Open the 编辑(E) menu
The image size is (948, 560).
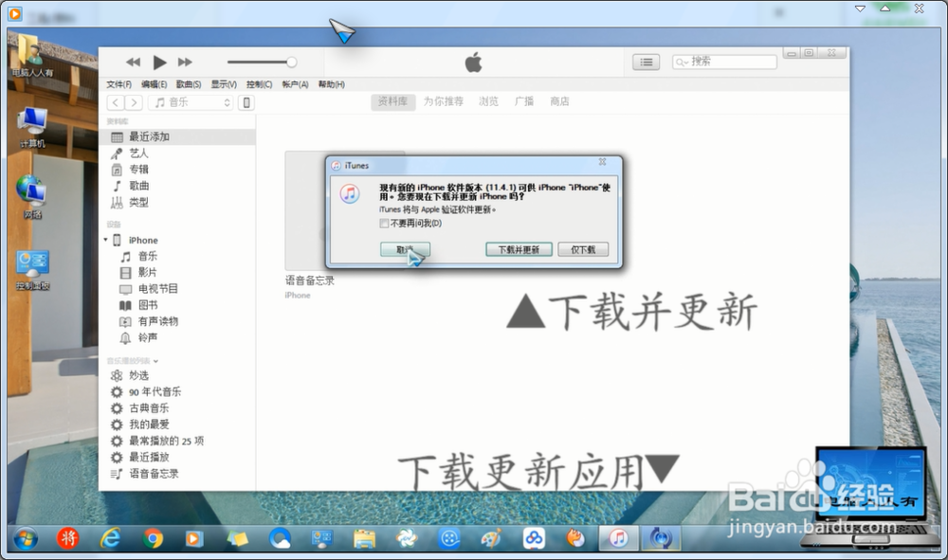[x=155, y=84]
